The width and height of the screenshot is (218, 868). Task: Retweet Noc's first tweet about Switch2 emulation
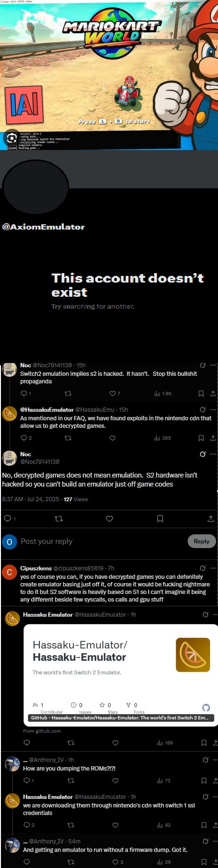[68, 393]
